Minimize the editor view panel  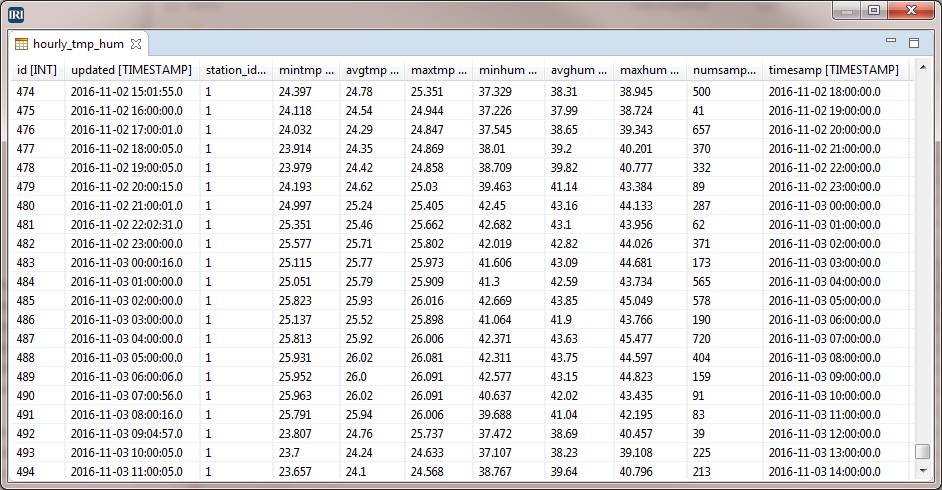891,41
